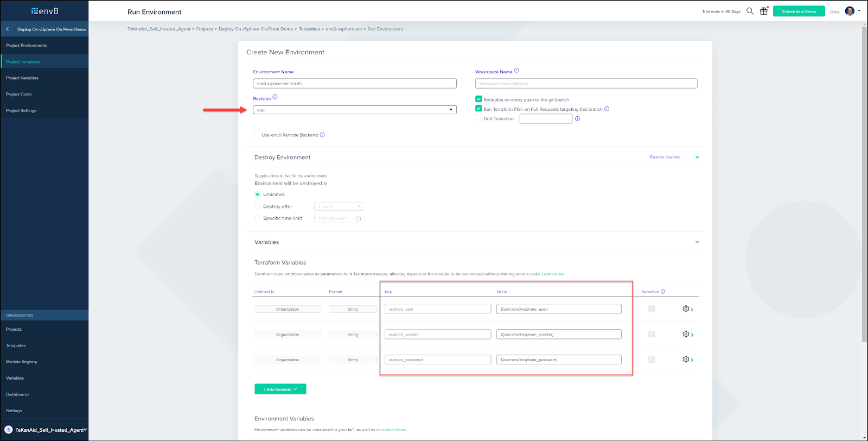Open organization Variables in the sidebar
The image size is (868, 441).
point(15,378)
